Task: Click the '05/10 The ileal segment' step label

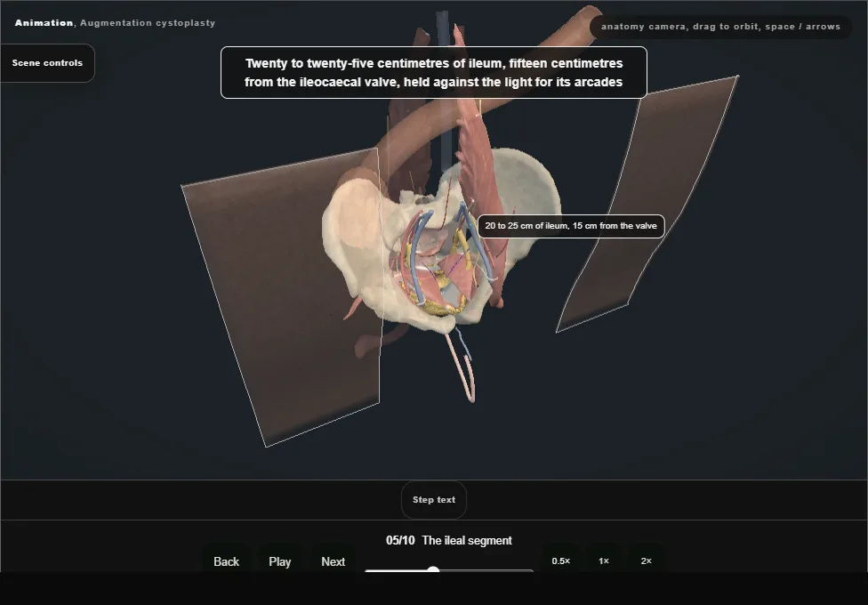Action: tap(449, 540)
